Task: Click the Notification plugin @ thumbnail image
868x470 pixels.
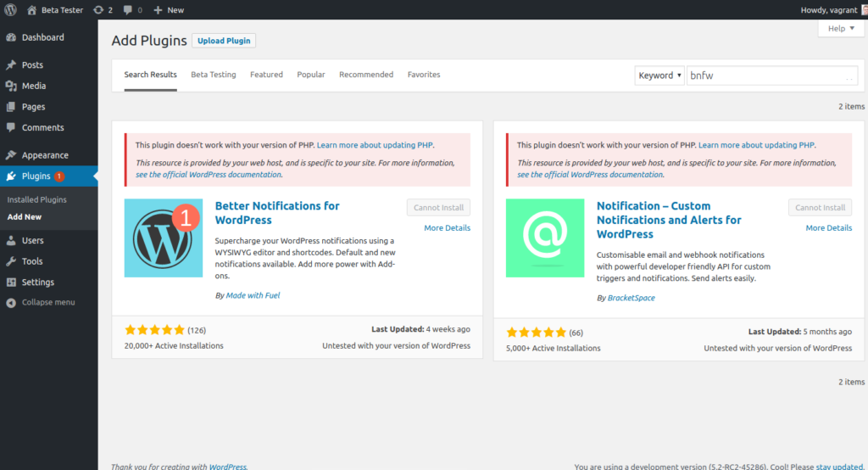Action: pyautogui.click(x=545, y=238)
